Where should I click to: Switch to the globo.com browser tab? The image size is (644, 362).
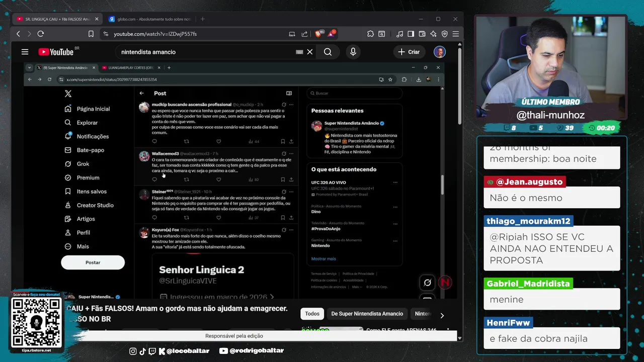[x=150, y=19]
